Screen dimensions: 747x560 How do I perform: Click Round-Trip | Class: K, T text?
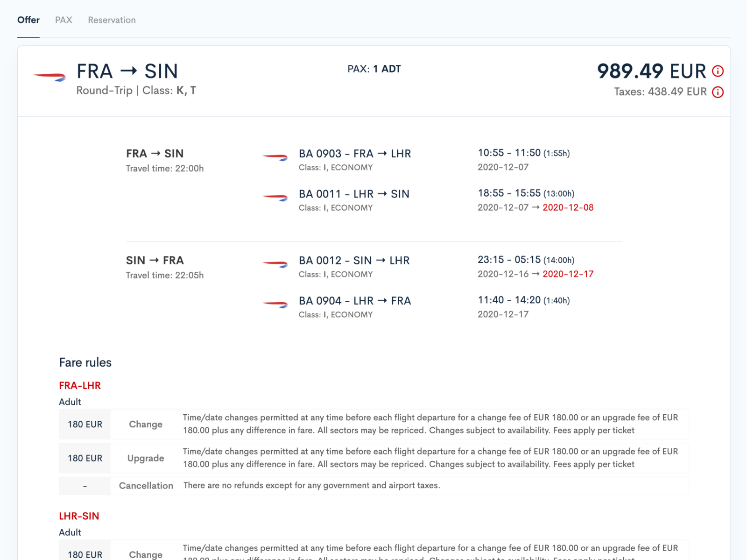coord(136,91)
